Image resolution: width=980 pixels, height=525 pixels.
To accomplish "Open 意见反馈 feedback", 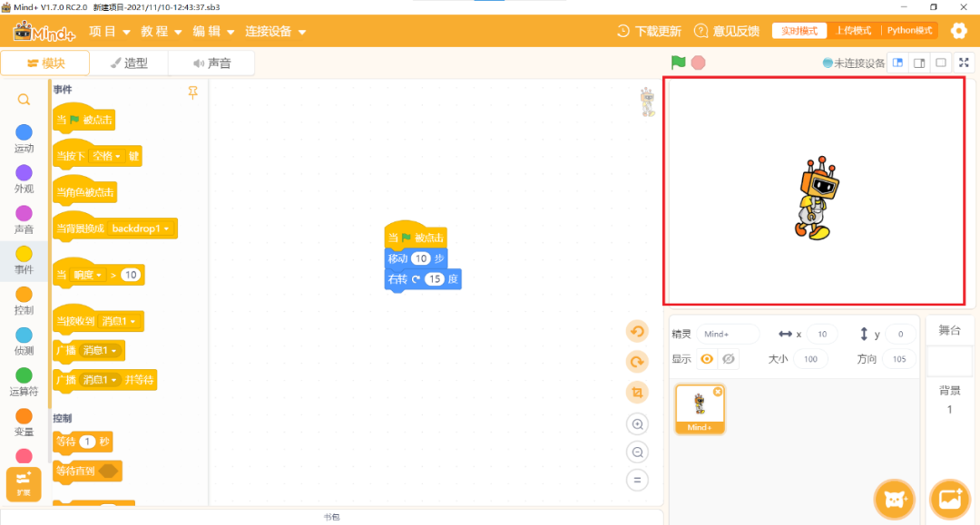I will point(727,31).
